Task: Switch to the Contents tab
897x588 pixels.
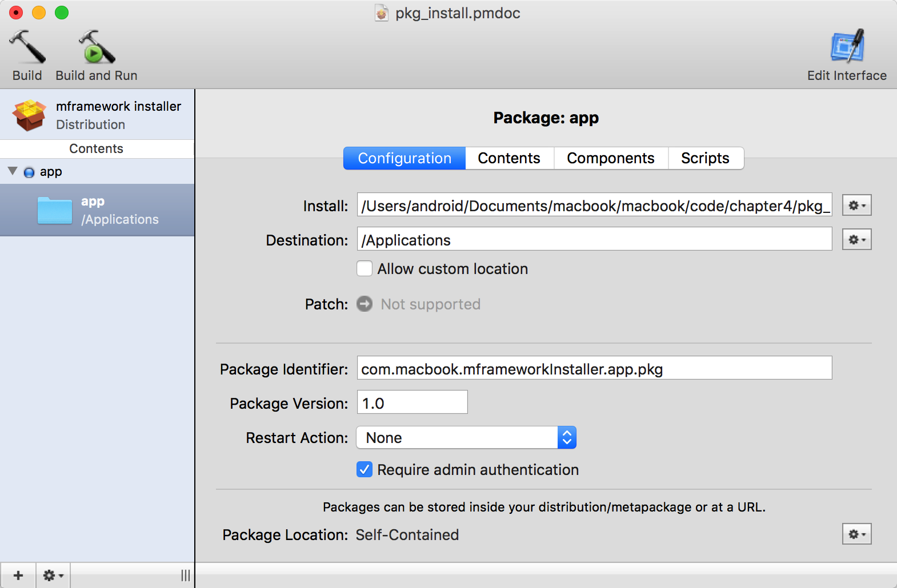Action: [x=509, y=158]
